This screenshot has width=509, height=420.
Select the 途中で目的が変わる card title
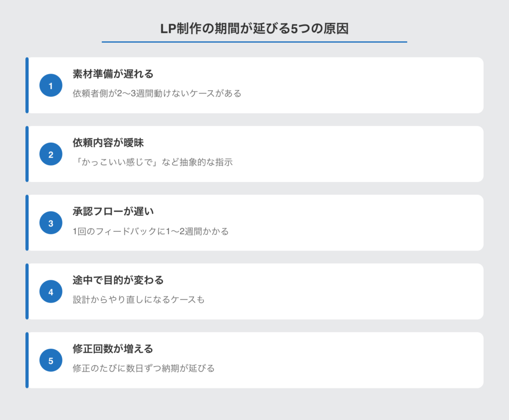118,280
